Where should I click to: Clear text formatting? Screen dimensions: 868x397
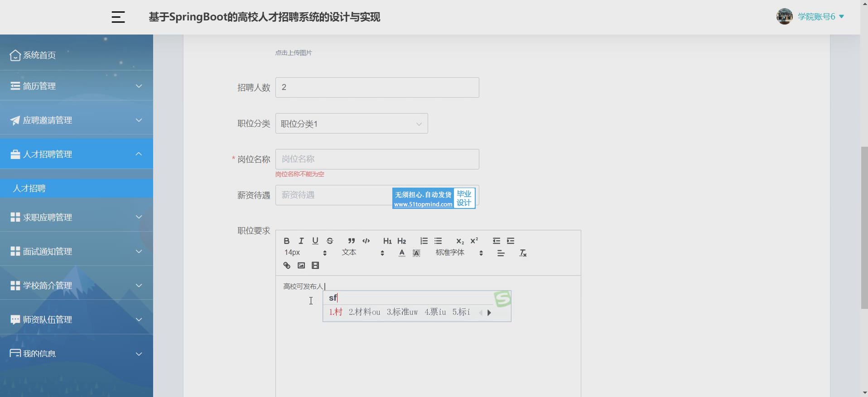click(523, 253)
